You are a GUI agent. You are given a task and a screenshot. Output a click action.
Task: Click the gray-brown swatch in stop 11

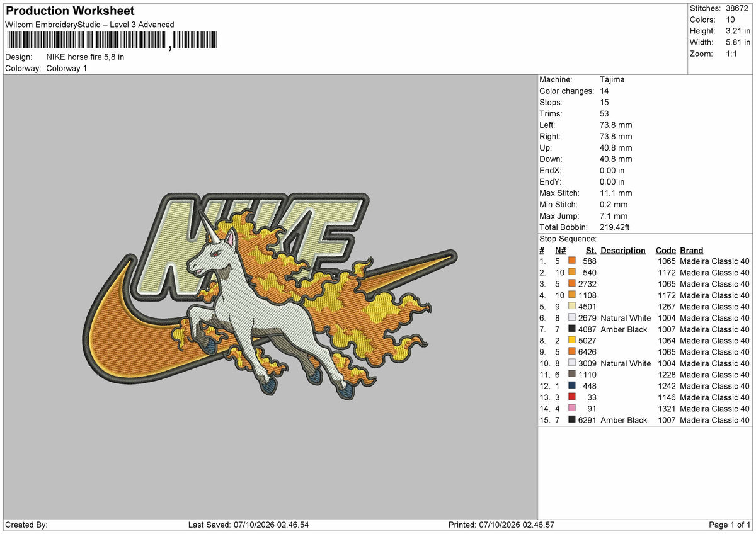coord(572,373)
